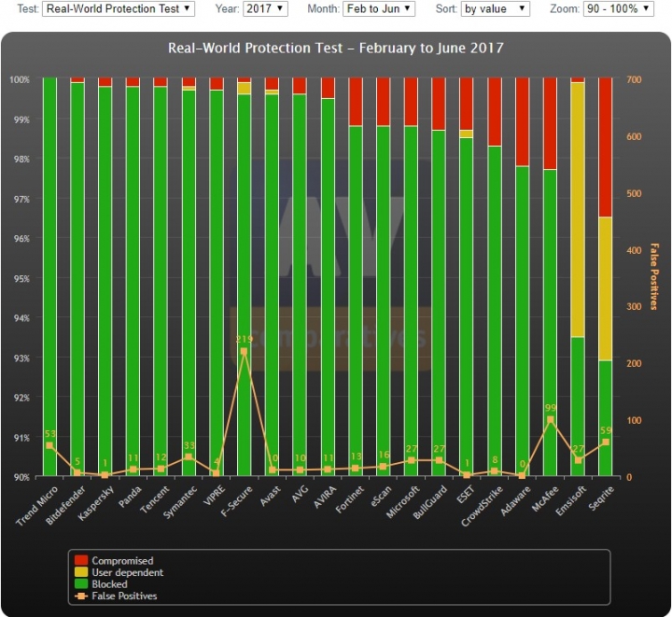Click the Kaspersky 1 false positives marker
672x617 pixels.
coord(105,475)
